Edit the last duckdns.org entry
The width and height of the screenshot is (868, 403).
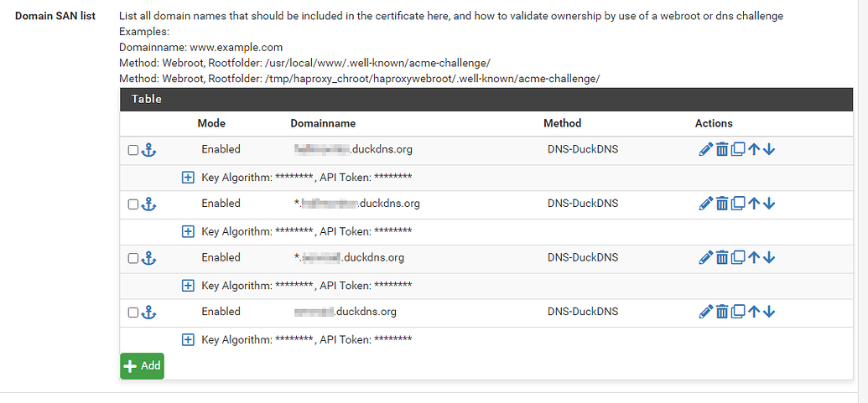(705, 313)
